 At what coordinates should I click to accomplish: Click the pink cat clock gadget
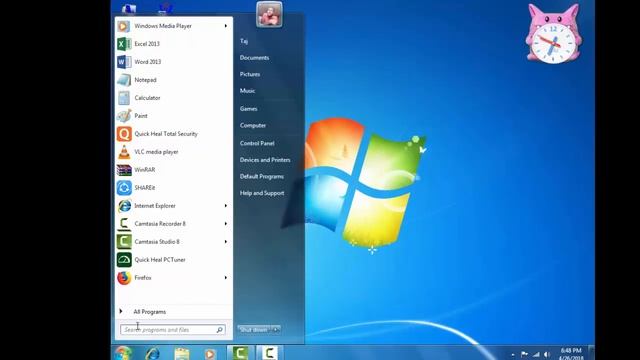553,34
